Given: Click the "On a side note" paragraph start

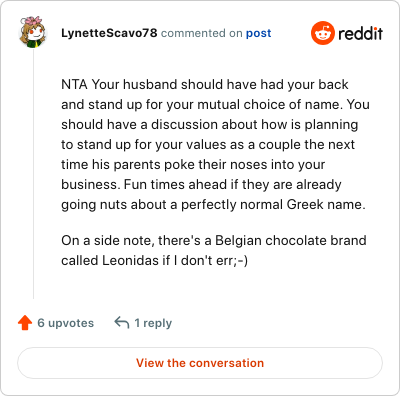Looking at the screenshot, I should pyautogui.click(x=107, y=241).
